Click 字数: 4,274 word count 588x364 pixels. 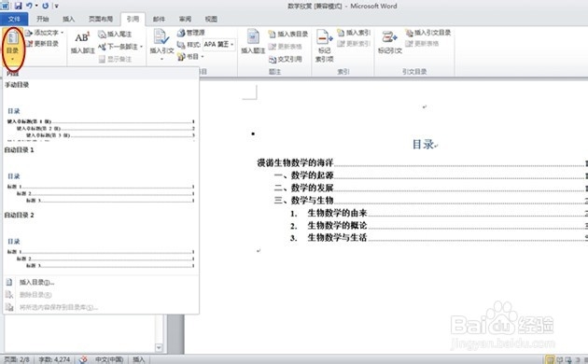[x=54, y=359]
